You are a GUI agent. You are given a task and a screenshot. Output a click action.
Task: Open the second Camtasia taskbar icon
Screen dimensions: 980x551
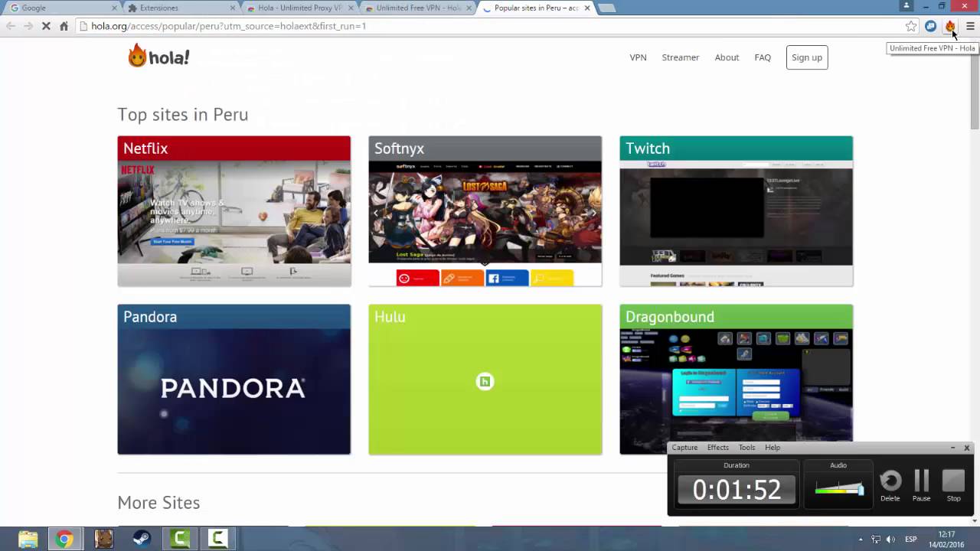[217, 539]
